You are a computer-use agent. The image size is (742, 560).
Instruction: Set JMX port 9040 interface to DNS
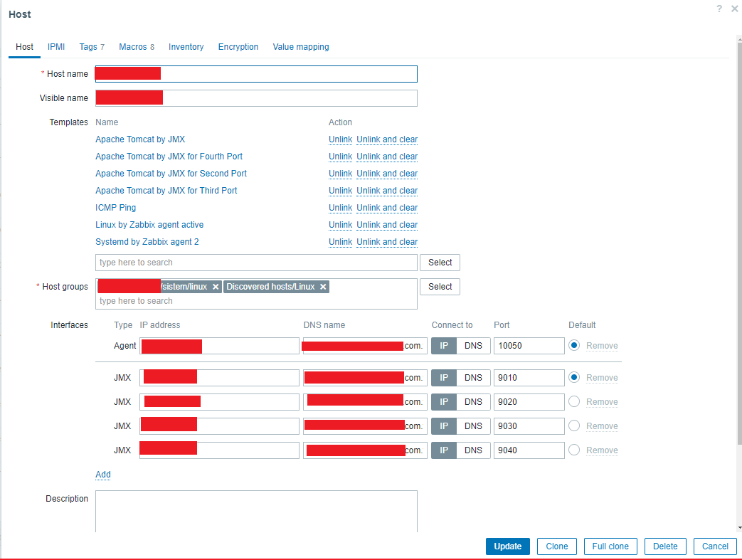pos(473,450)
